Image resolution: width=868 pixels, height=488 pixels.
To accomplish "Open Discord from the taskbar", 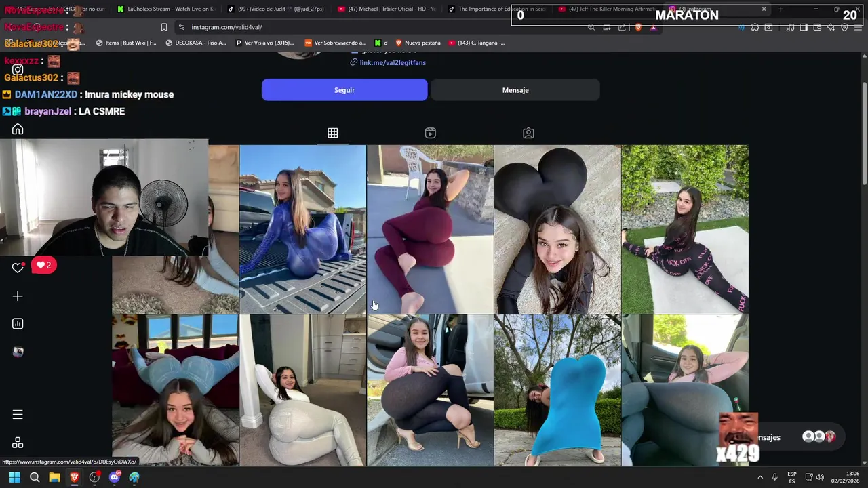I will (x=115, y=477).
